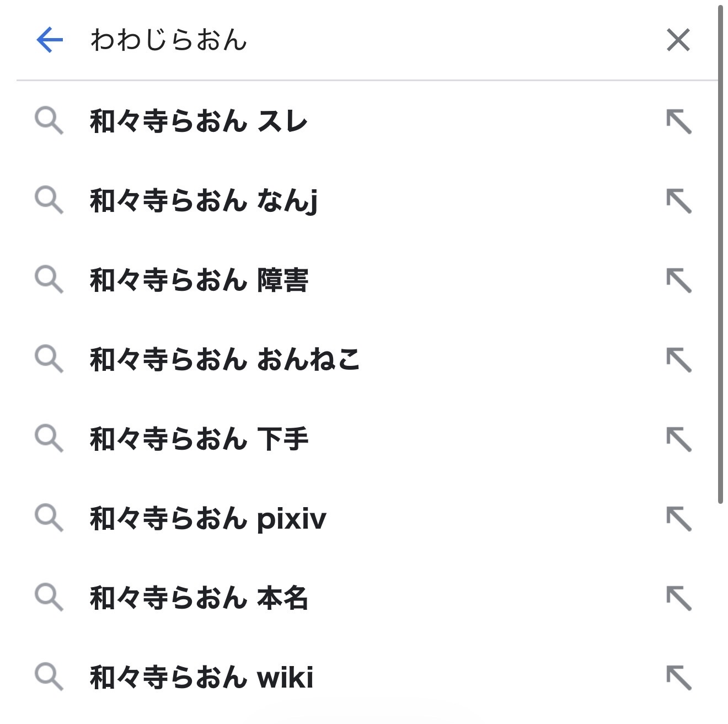This screenshot has width=728, height=724.
Task: Open the "和々寺らおん wiki" suggestion
Action: tap(201, 678)
